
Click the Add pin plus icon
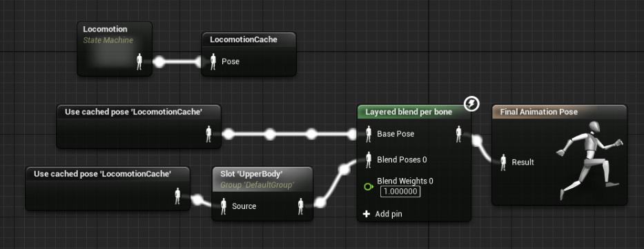tap(367, 214)
